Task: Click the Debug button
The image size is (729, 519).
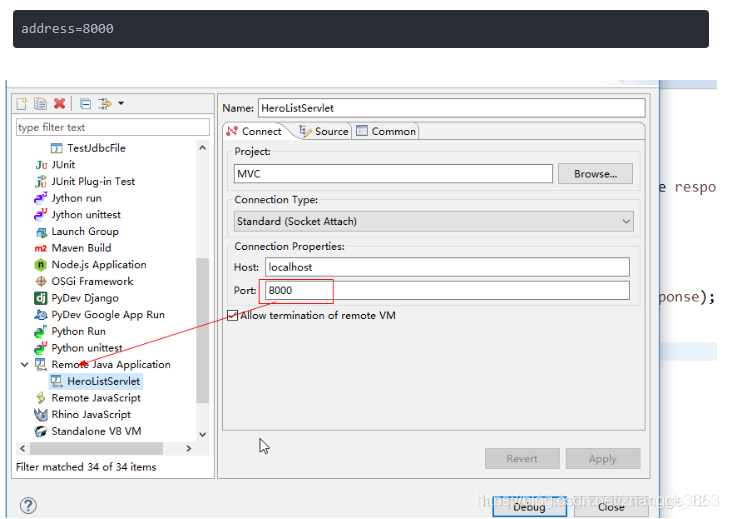Action: pos(529,507)
